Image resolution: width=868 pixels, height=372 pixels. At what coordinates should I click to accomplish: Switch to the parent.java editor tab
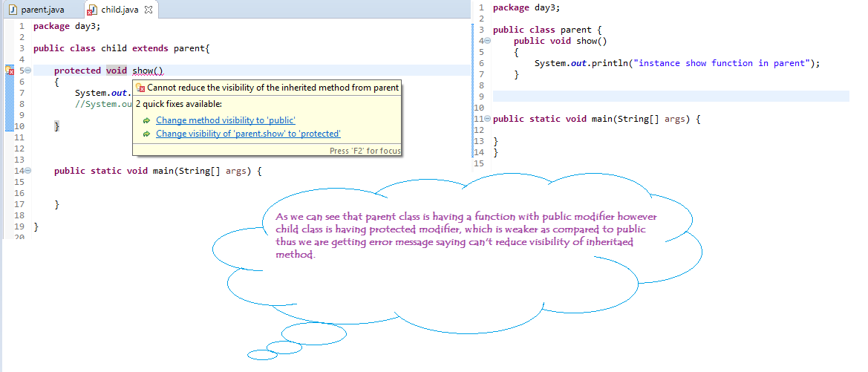(x=42, y=10)
